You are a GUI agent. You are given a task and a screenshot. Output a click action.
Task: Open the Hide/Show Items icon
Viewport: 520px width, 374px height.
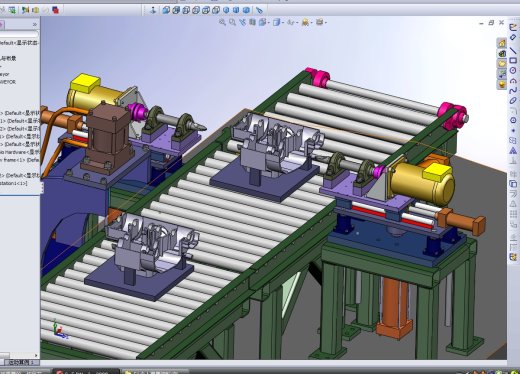[291, 22]
